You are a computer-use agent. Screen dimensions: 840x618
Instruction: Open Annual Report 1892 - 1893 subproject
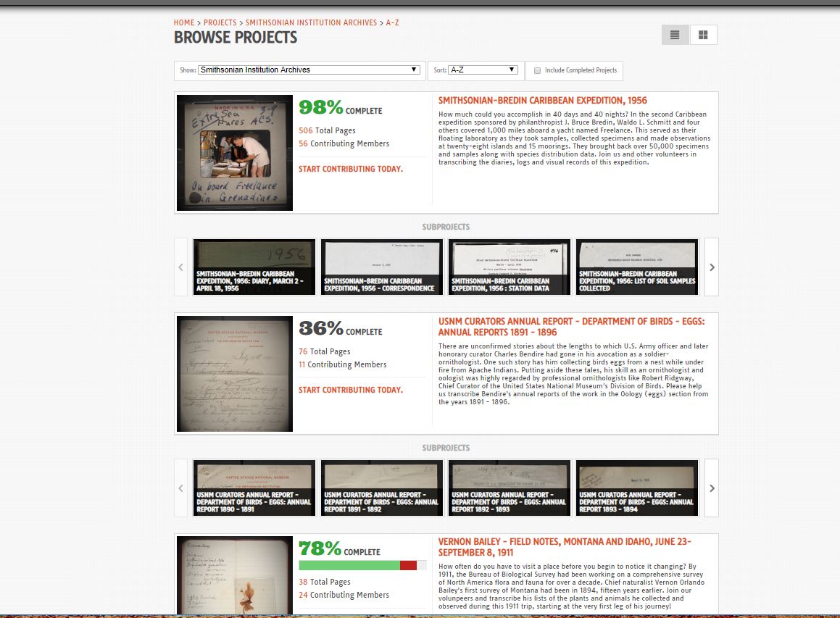click(510, 488)
